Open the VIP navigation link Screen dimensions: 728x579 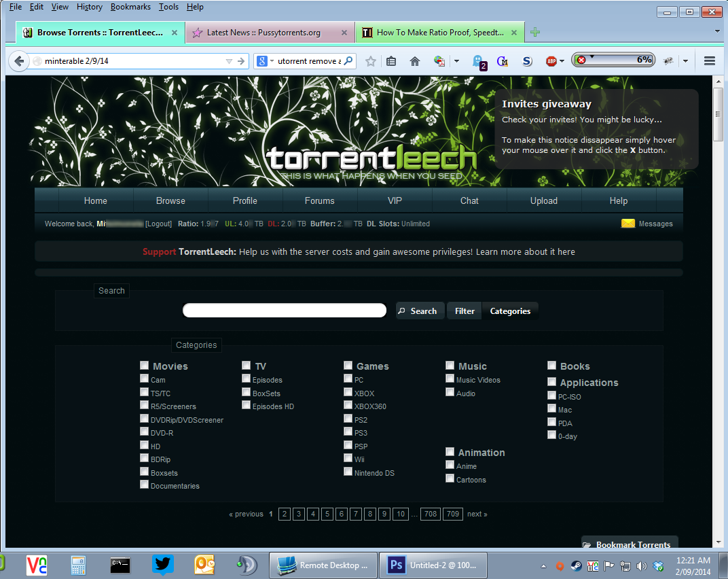point(395,200)
